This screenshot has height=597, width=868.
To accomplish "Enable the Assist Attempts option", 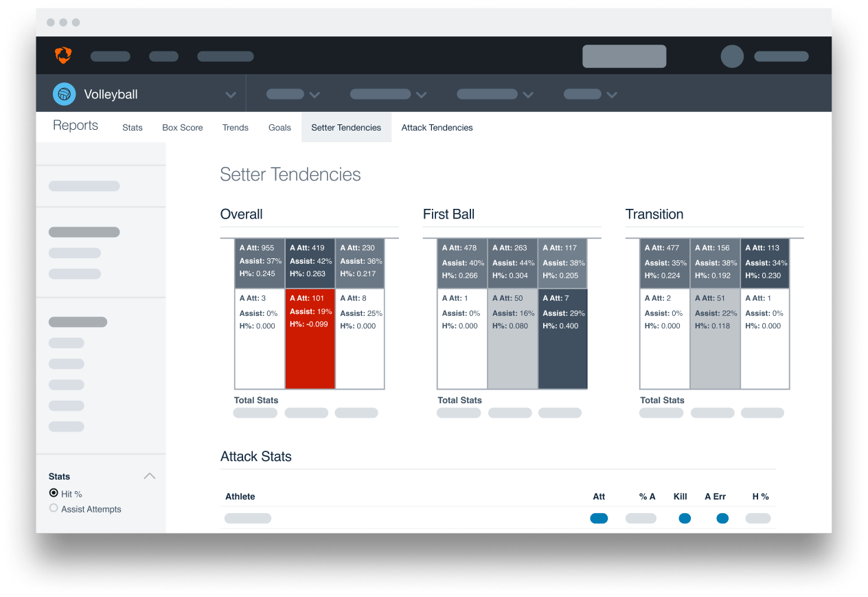I will coord(53,508).
